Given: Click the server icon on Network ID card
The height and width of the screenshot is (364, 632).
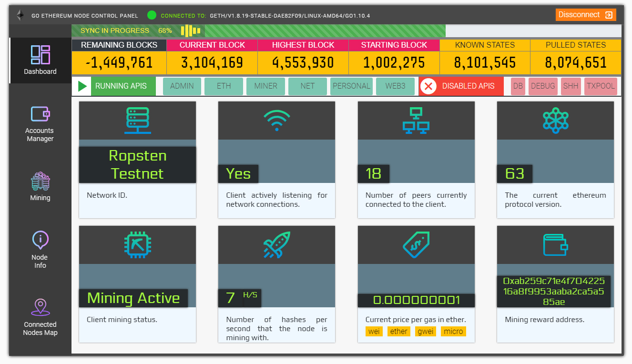Looking at the screenshot, I should pos(138,120).
